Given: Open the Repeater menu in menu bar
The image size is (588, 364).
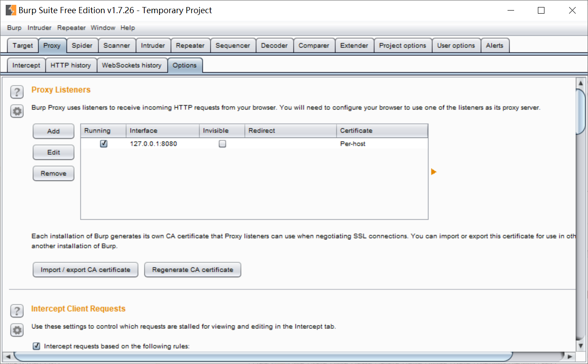Looking at the screenshot, I should pos(71,28).
